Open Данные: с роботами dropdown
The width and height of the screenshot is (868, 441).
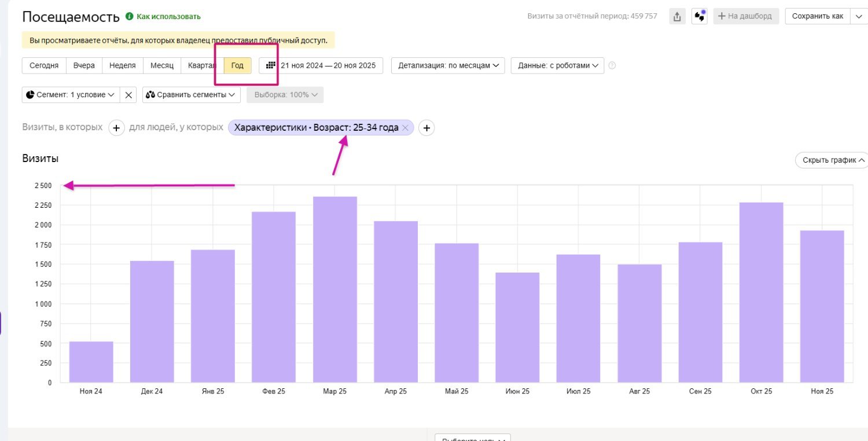pyautogui.click(x=557, y=65)
